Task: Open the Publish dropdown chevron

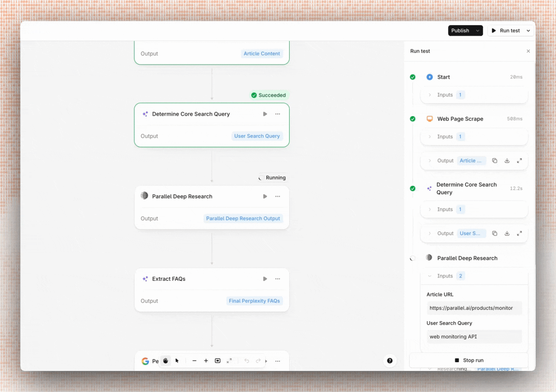Action: (x=478, y=30)
